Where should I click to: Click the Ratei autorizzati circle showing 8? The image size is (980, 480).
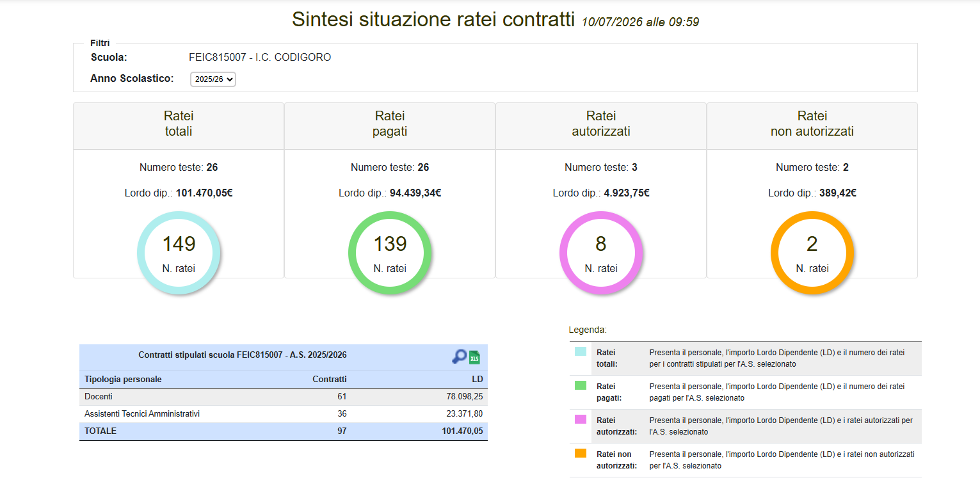click(x=601, y=253)
